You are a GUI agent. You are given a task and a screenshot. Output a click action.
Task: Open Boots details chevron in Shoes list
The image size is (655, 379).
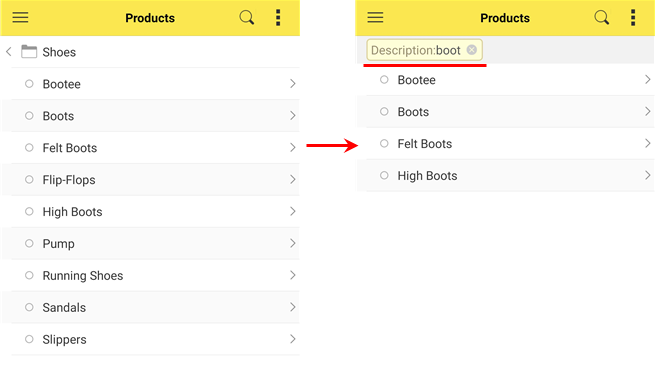pyautogui.click(x=292, y=116)
